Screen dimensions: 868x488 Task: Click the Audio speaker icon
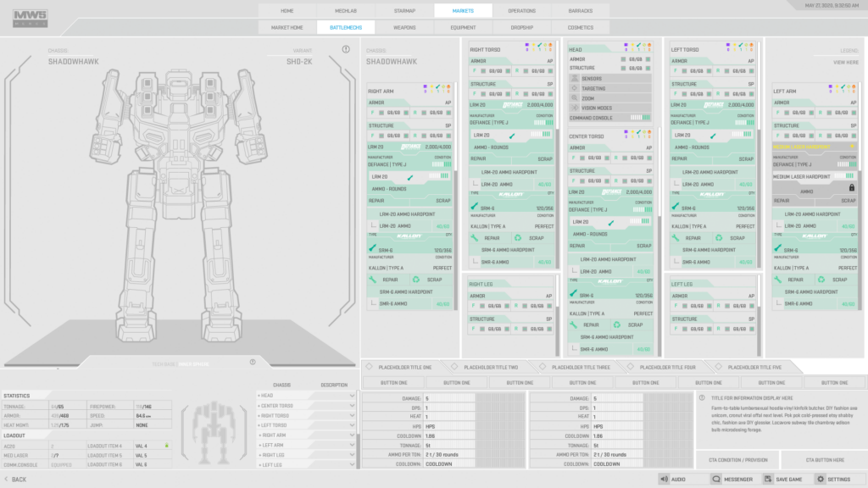click(x=664, y=480)
